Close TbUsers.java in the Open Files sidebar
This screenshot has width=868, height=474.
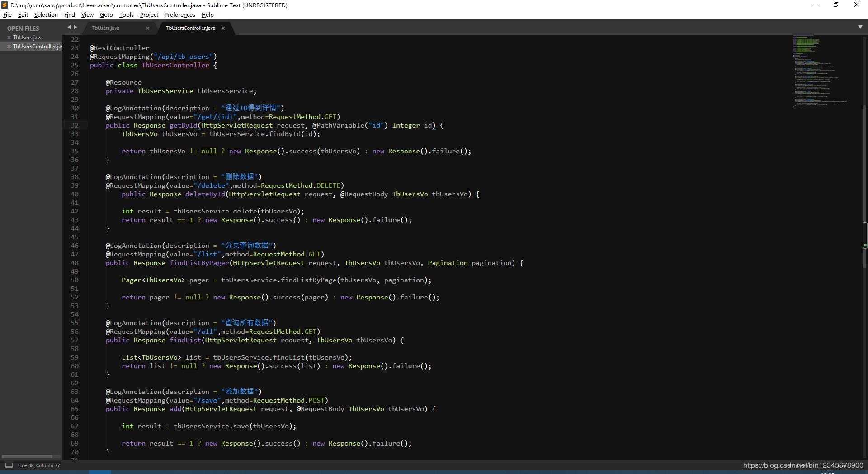(x=9, y=38)
